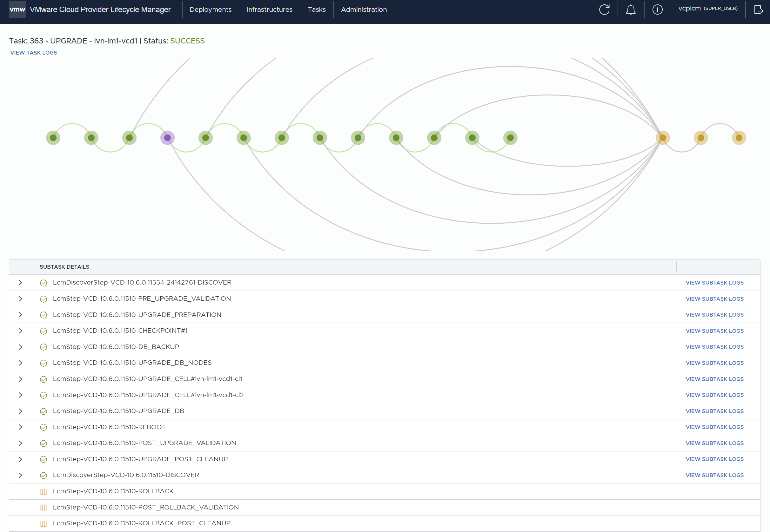This screenshot has height=532, width=770.
Task: Expand the PRE_UPGRADE_VALIDATION subtask row
Action: [20, 299]
